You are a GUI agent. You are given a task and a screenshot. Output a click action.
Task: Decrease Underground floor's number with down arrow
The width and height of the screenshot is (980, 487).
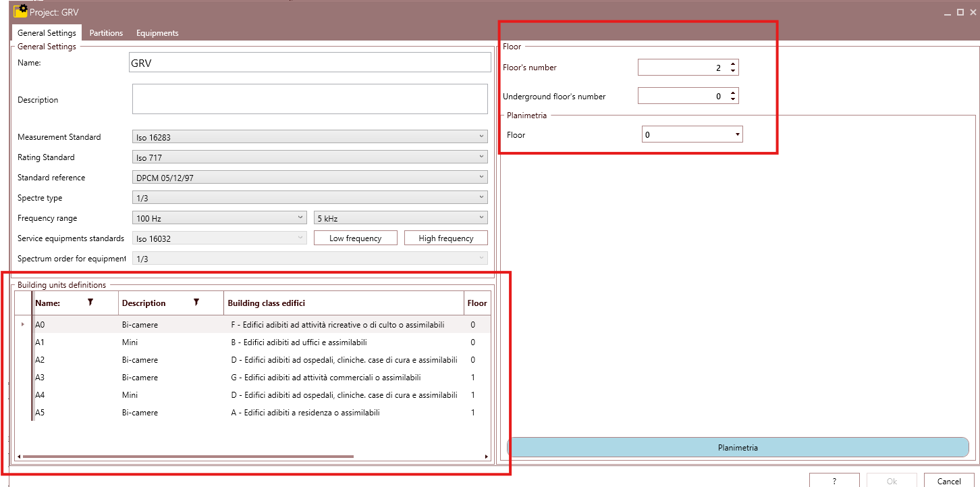tap(734, 99)
